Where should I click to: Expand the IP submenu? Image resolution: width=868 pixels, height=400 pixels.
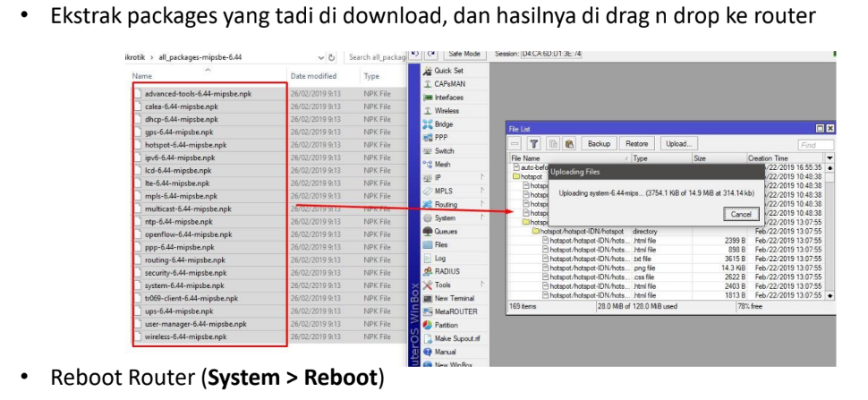[x=454, y=177]
